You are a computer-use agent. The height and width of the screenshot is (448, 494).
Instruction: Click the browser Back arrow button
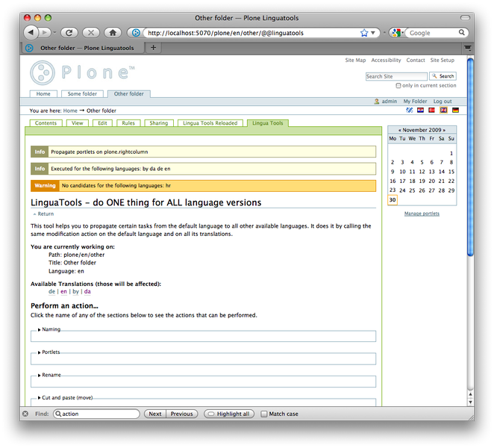click(x=31, y=33)
